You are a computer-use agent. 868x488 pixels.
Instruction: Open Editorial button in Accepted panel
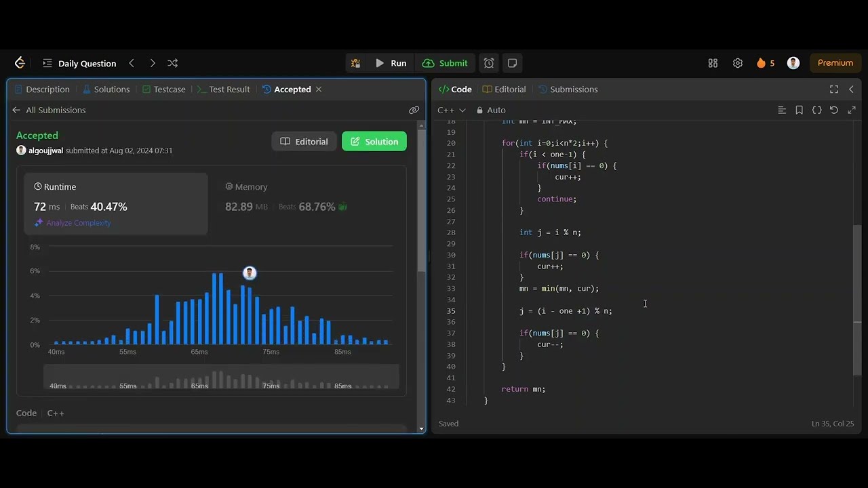pos(304,142)
